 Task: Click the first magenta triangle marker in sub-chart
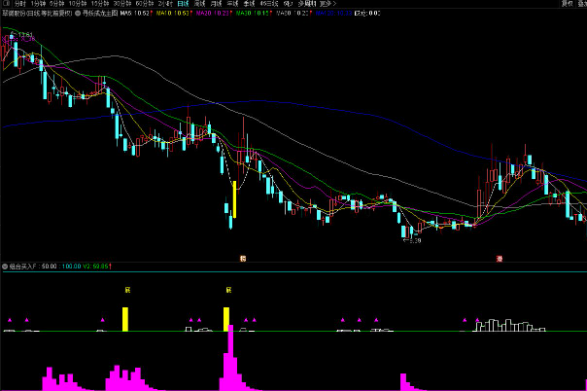(x=10, y=320)
